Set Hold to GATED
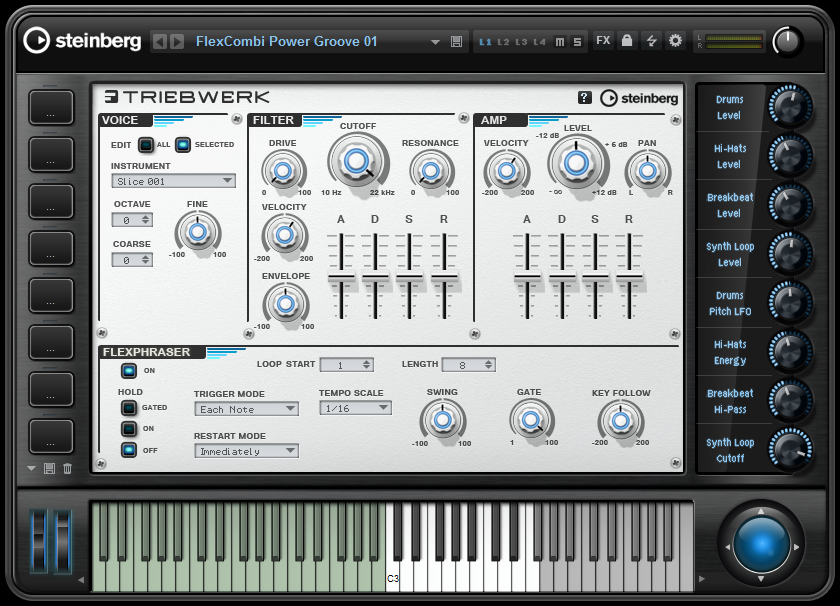The image size is (840, 606). click(x=129, y=408)
